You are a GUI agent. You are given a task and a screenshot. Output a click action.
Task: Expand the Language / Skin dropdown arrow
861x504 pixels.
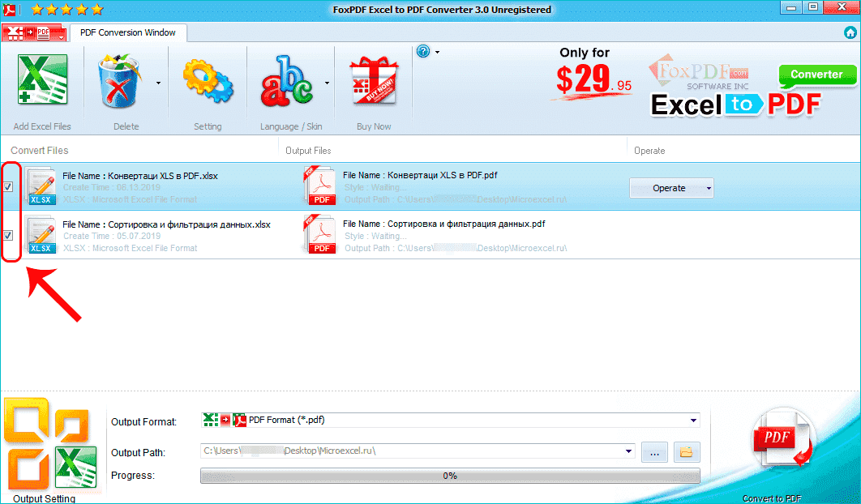click(327, 83)
